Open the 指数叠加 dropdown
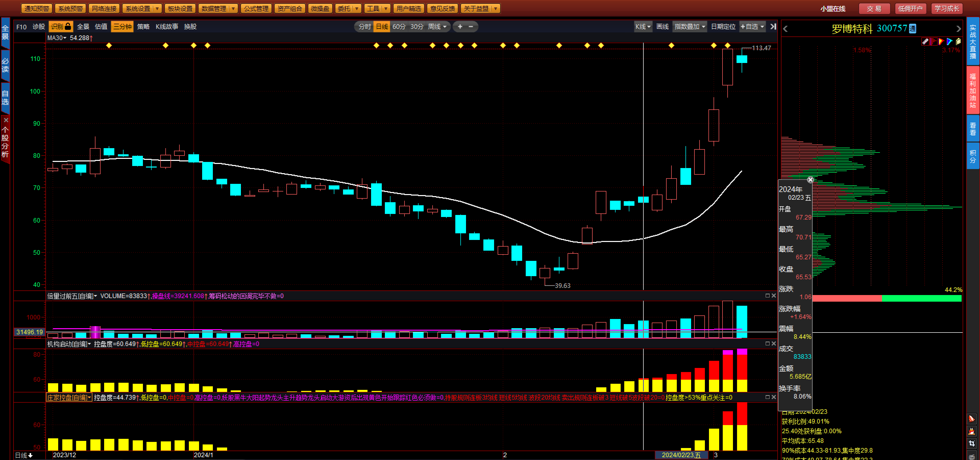 pyautogui.click(x=689, y=27)
